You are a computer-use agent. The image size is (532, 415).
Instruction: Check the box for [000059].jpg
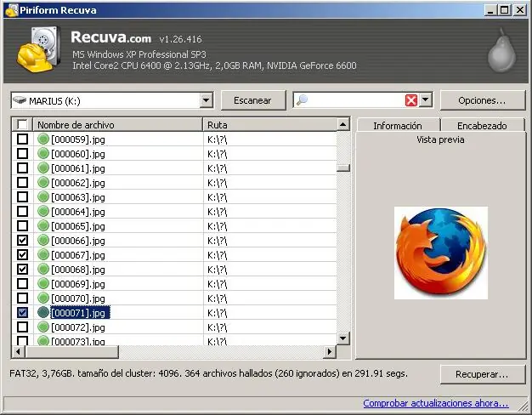click(x=22, y=139)
